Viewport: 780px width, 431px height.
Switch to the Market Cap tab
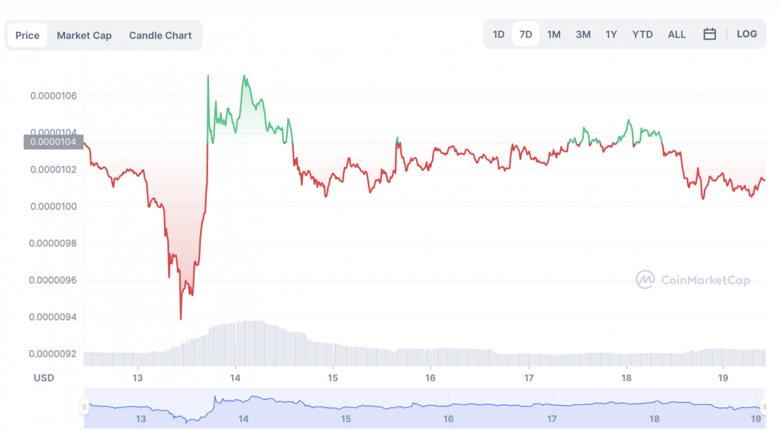84,35
